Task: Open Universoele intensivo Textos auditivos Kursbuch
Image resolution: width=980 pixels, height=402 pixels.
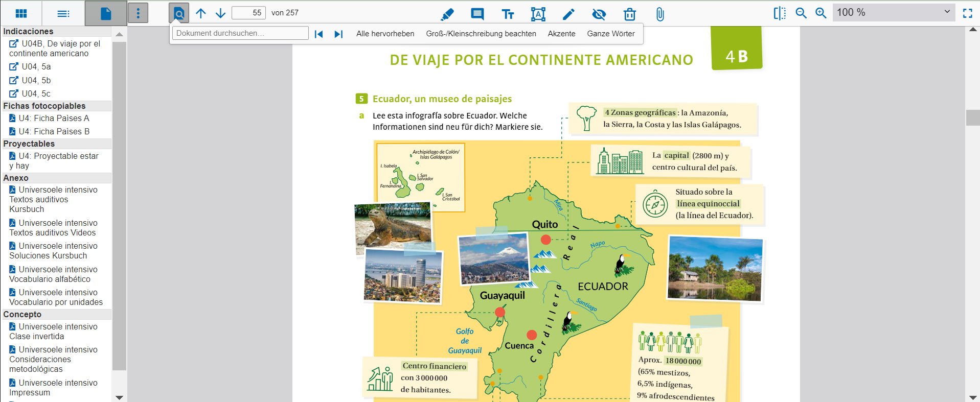Action: 54,199
